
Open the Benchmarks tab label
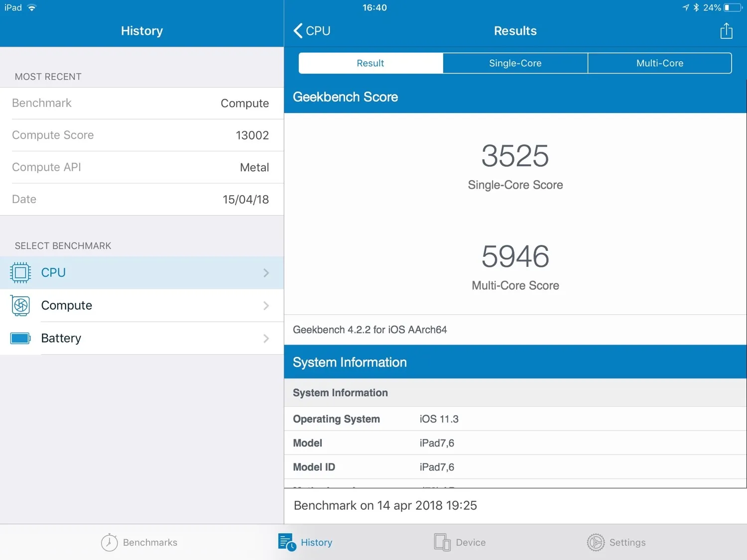(x=150, y=543)
